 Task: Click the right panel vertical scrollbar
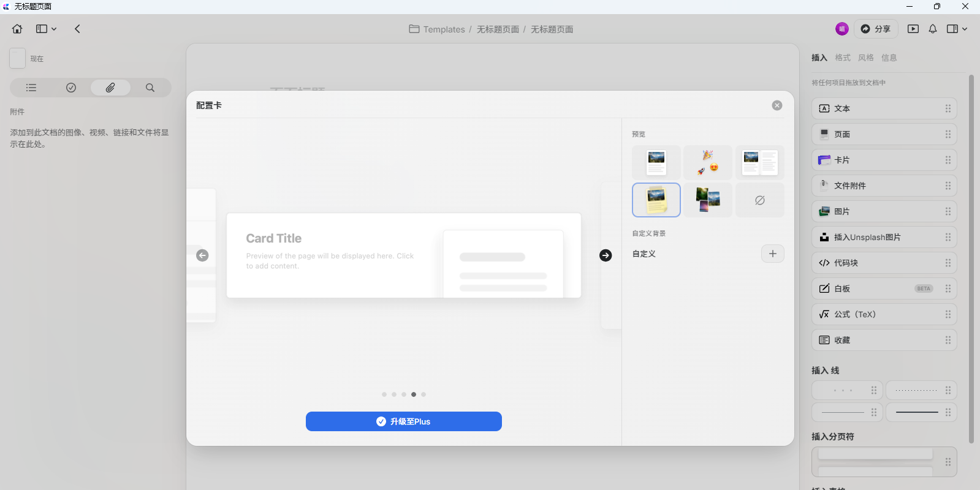point(971,257)
